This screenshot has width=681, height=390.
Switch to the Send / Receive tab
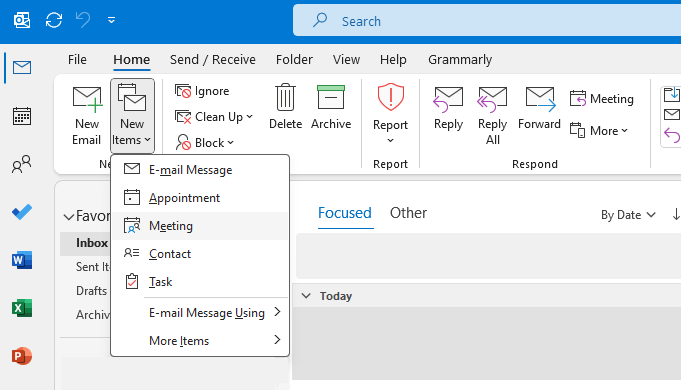213,59
